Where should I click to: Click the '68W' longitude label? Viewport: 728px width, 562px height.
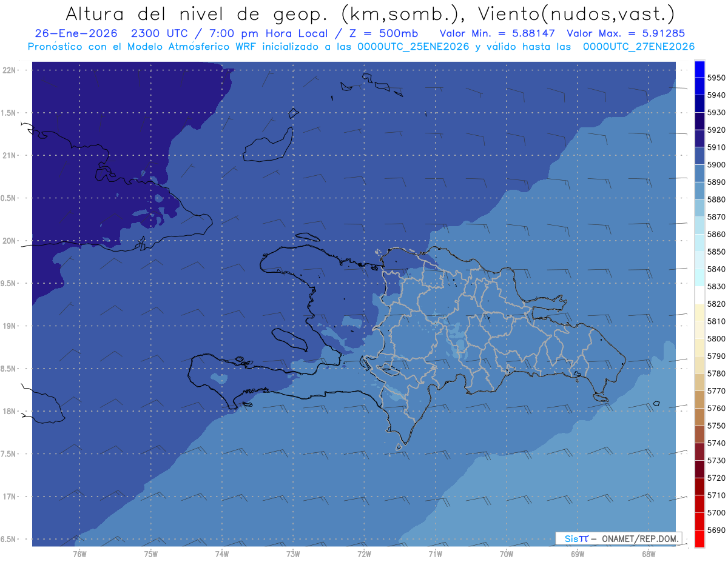649,554
